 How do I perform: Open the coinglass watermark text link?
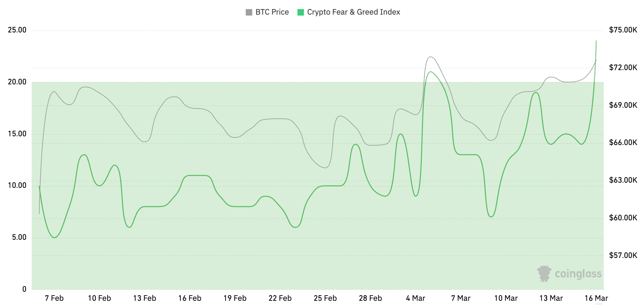[578, 274]
